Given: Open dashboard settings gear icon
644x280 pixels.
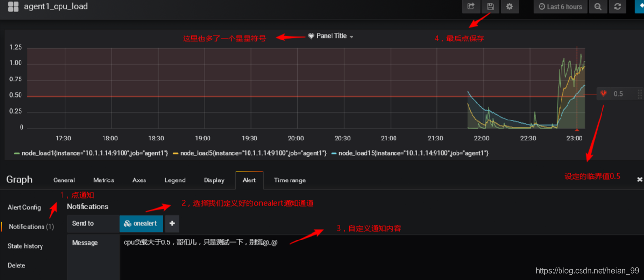Looking at the screenshot, I should (509, 7).
